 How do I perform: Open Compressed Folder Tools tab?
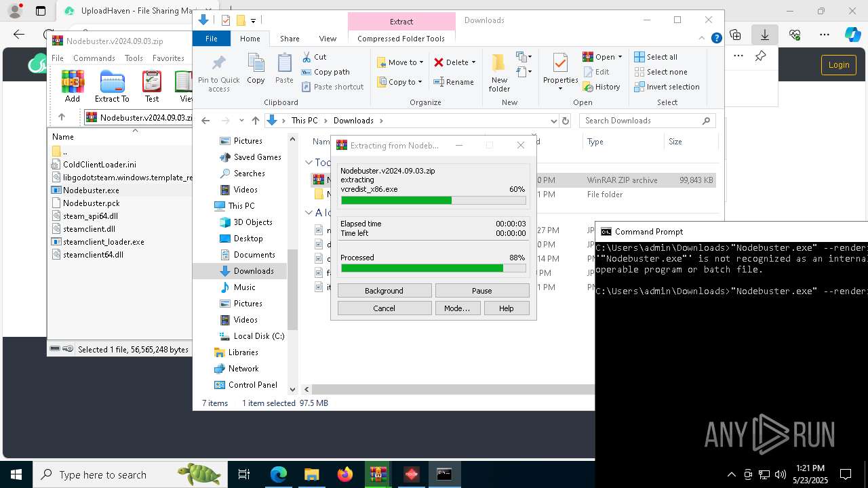tap(401, 39)
